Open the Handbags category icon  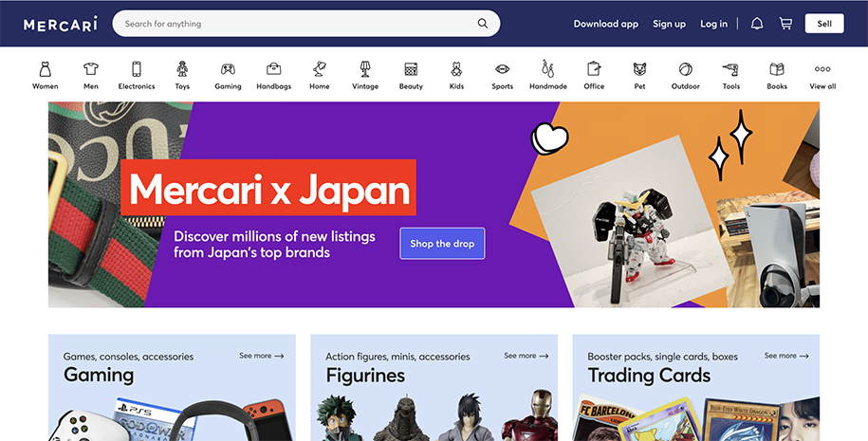pos(273,70)
